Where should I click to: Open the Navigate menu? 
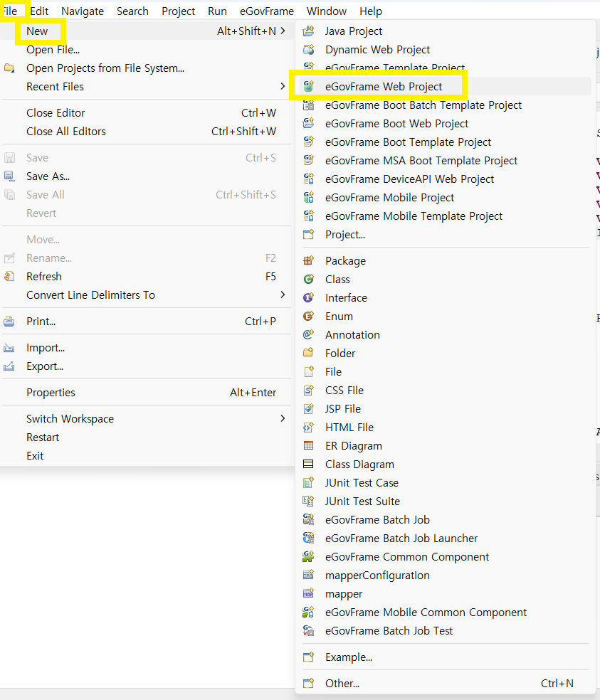coord(83,11)
